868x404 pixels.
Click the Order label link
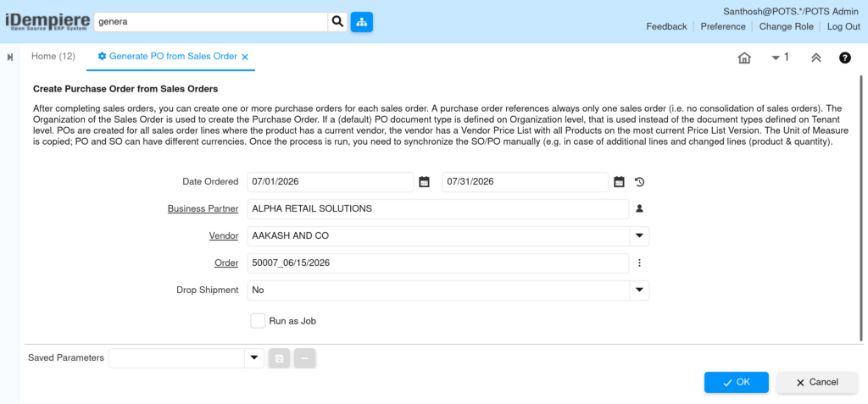coord(226,263)
